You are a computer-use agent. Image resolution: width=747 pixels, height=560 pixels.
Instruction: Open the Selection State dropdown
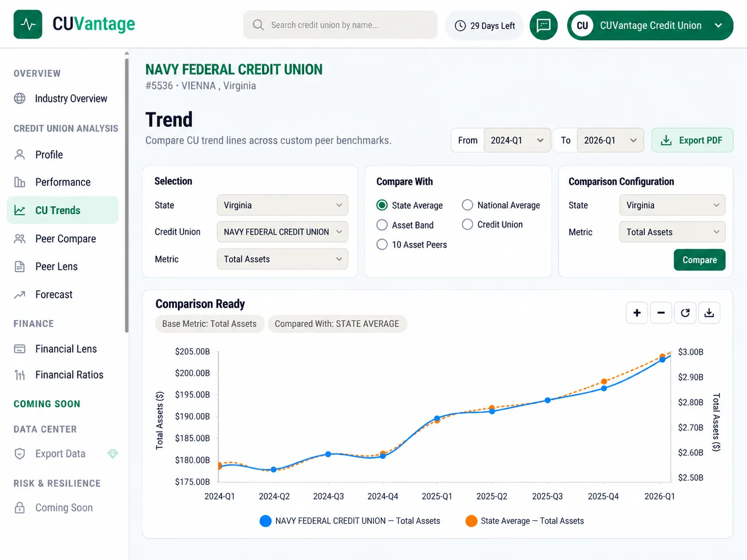click(x=283, y=205)
